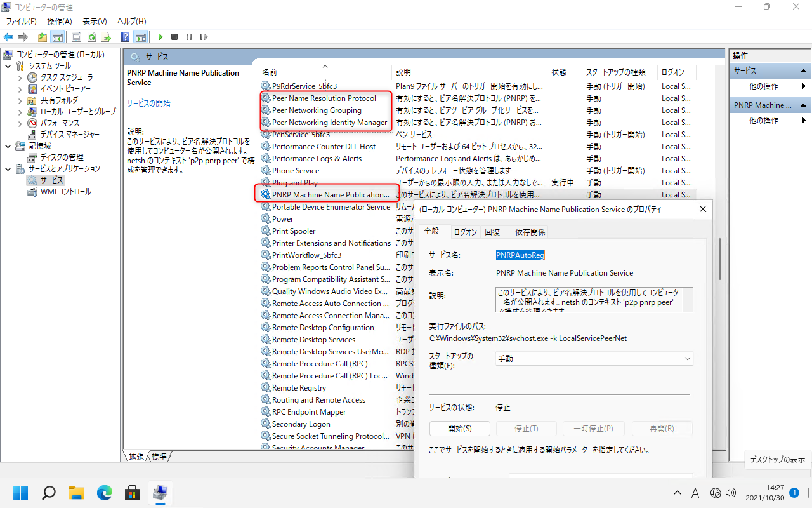Select デバイス マネージャー in the tree
This screenshot has height=508, width=812.
(x=70, y=134)
